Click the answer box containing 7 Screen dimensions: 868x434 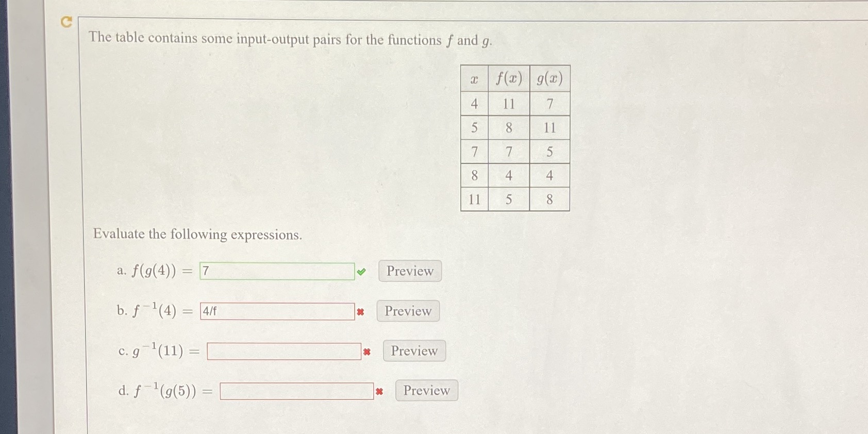[277, 271]
